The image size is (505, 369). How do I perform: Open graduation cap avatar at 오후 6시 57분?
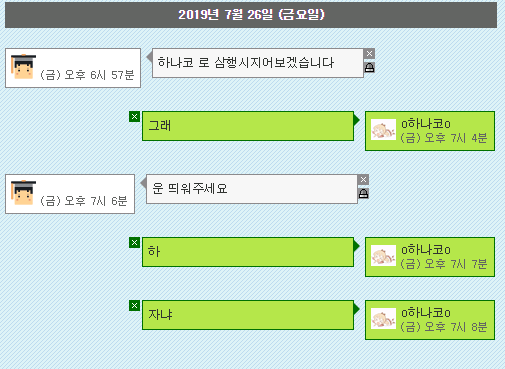pos(23,67)
